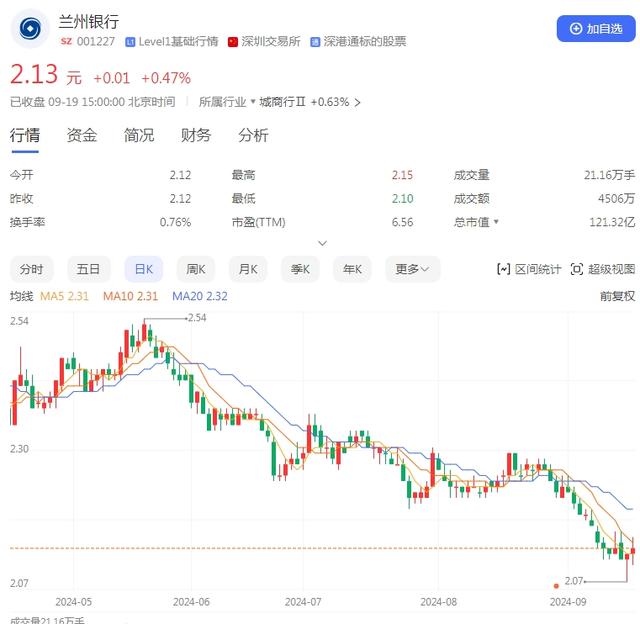Image resolution: width=640 pixels, height=624 pixels.
Task: Click the Level1 badge icon
Action: (130, 42)
